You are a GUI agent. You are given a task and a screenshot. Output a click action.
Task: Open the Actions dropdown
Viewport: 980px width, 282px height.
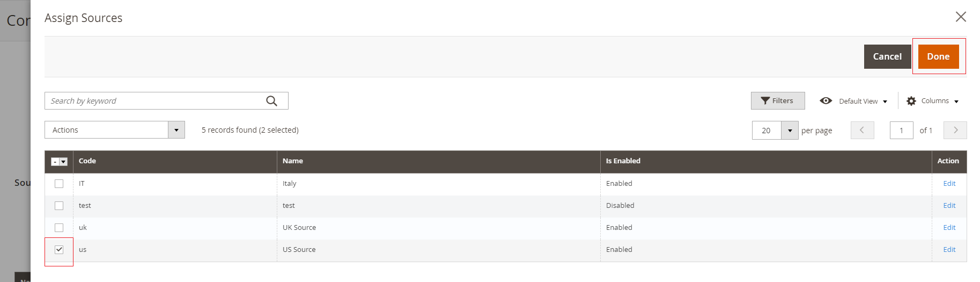click(114, 130)
